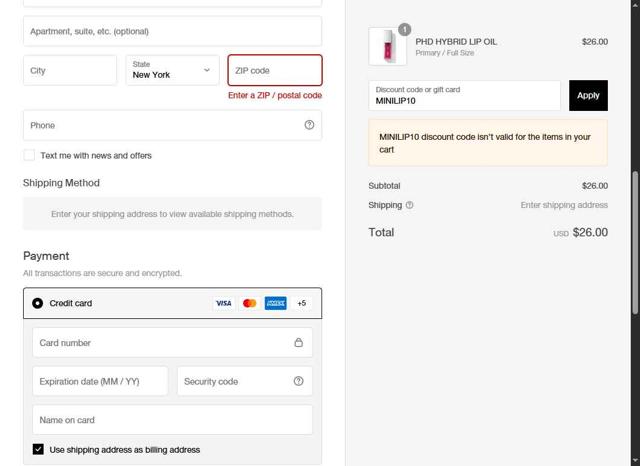The width and height of the screenshot is (640, 466).
Task: Click the quantity badge on product image
Action: 404,29
